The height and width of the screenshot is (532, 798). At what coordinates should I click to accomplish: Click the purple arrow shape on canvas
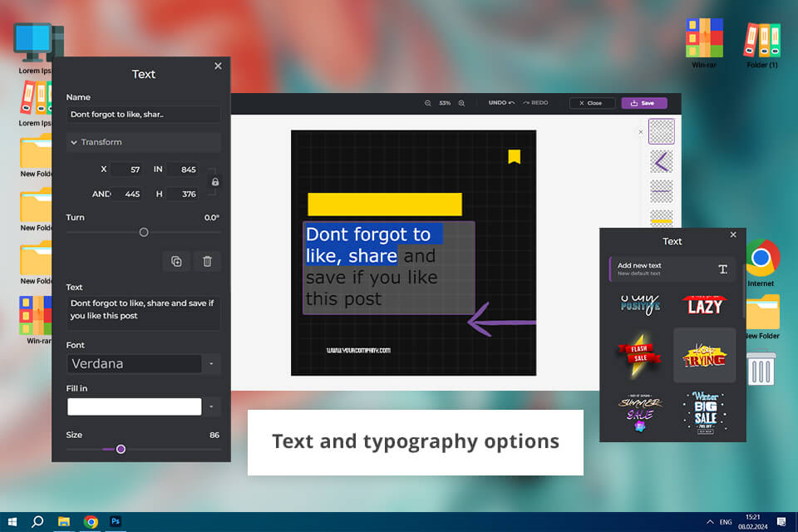pyautogui.click(x=502, y=320)
